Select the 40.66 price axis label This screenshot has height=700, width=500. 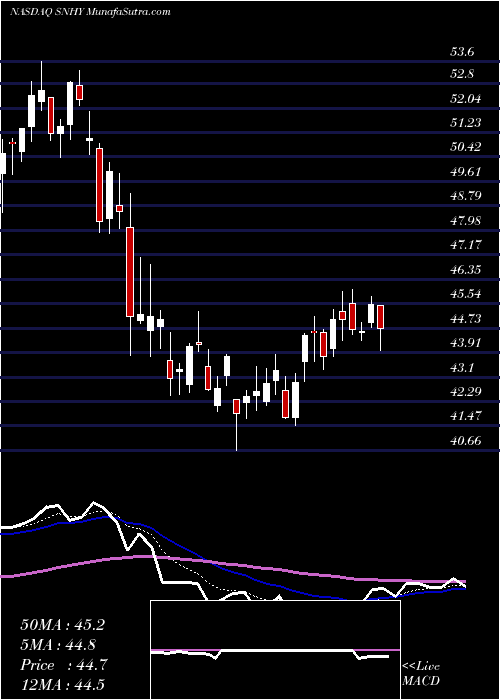[466, 441]
